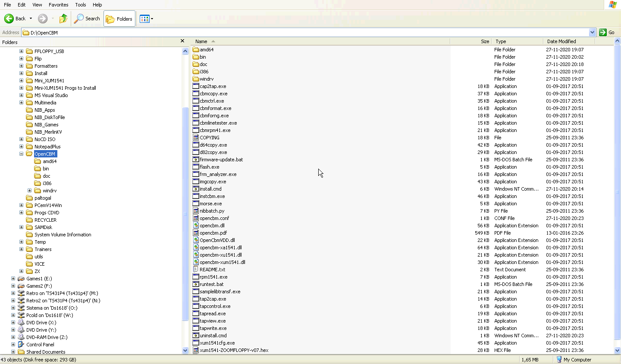The image size is (621, 364).
Task: Select cap2tap.exe file icon
Action: coord(196,86)
